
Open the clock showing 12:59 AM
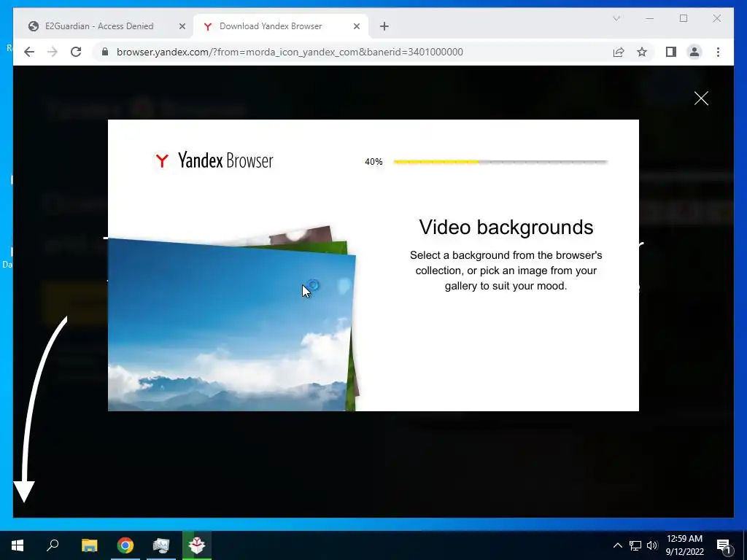[x=684, y=545]
